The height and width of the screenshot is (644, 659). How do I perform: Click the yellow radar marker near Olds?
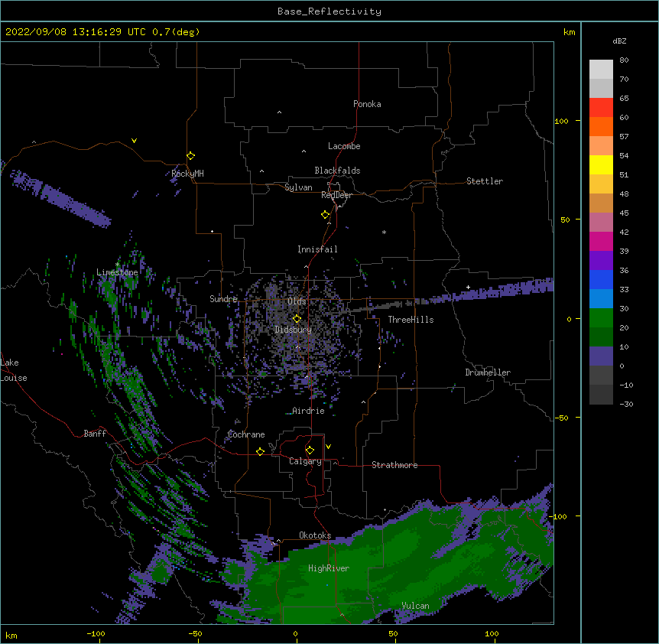pyautogui.click(x=297, y=319)
